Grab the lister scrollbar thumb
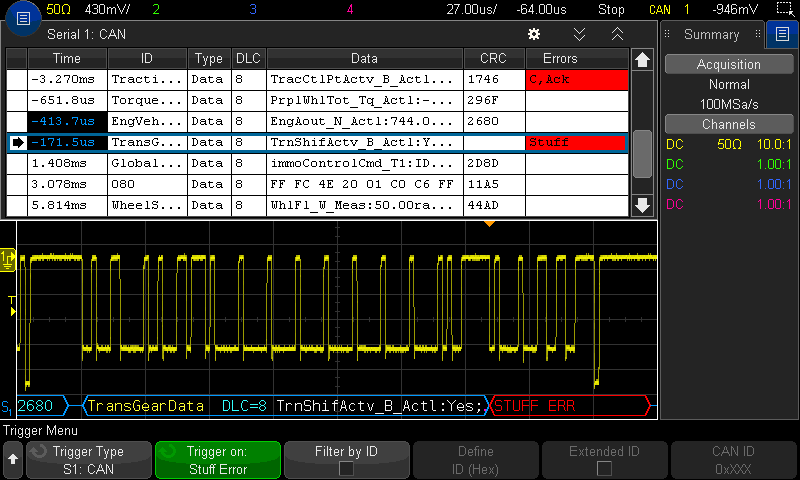The width and height of the screenshot is (800, 480). coord(642,154)
